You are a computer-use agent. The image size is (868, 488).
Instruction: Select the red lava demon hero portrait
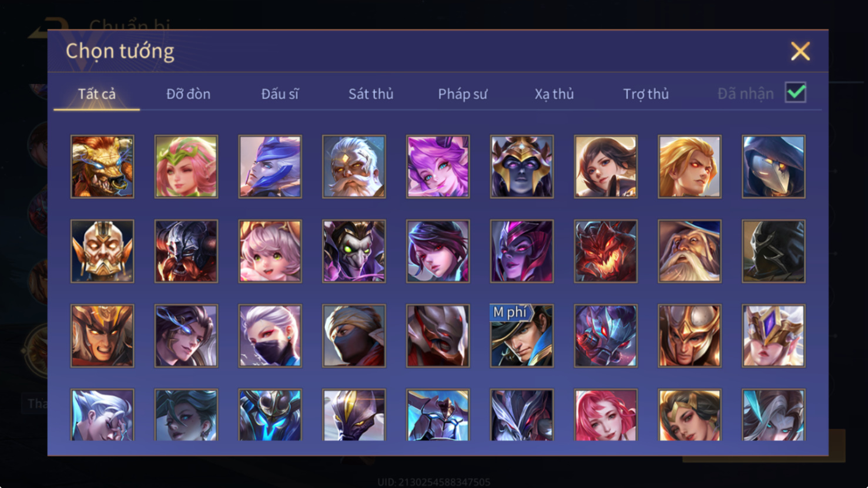[x=606, y=251]
